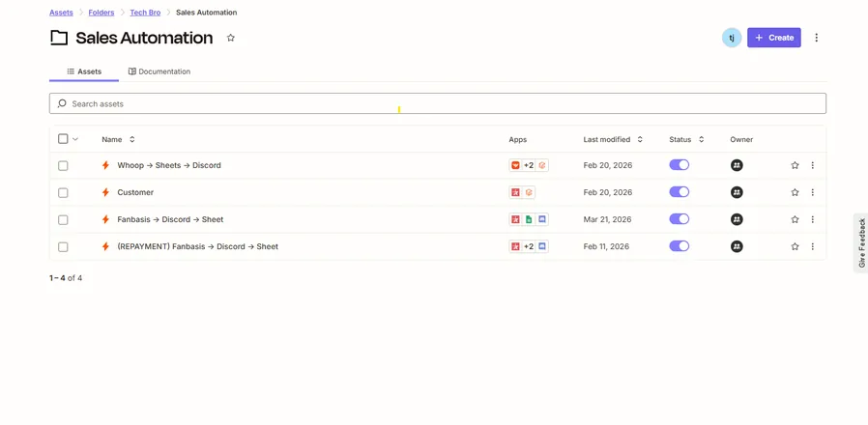This screenshot has width=868, height=425.
Task: Tick the select-all checkbox in table header
Action: coord(63,139)
